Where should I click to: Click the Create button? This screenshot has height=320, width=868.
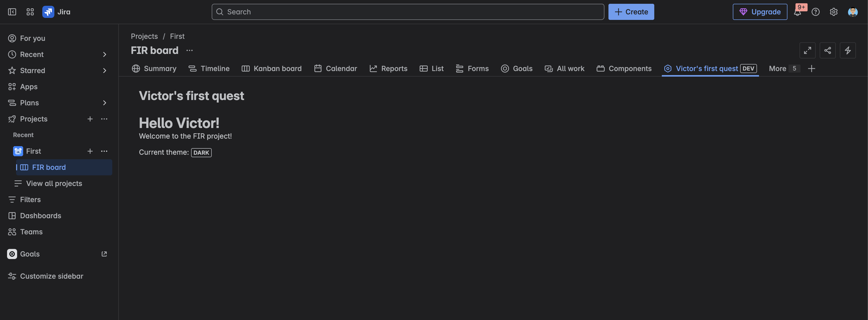(x=631, y=12)
